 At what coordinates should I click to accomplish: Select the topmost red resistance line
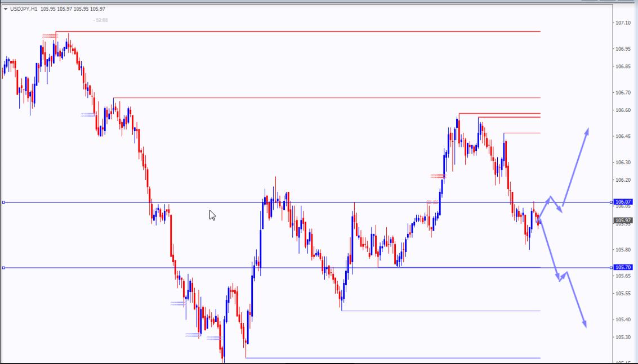pyautogui.click(x=298, y=32)
